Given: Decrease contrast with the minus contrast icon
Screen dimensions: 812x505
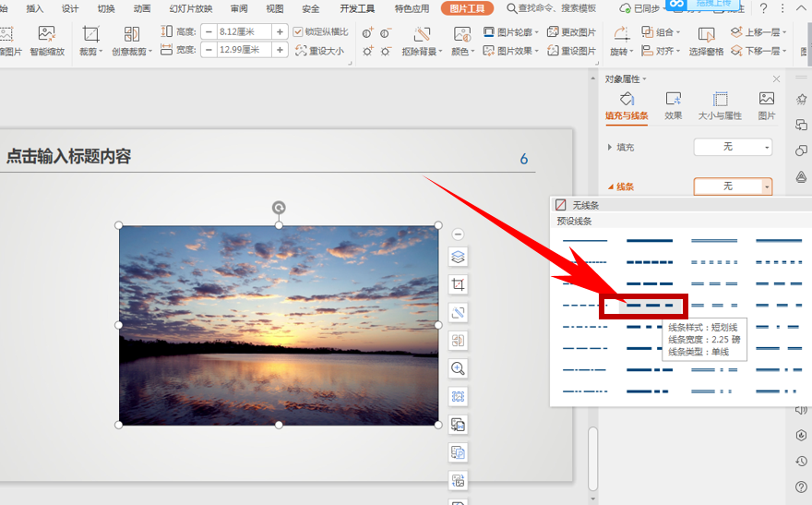Looking at the screenshot, I should click(x=386, y=33).
